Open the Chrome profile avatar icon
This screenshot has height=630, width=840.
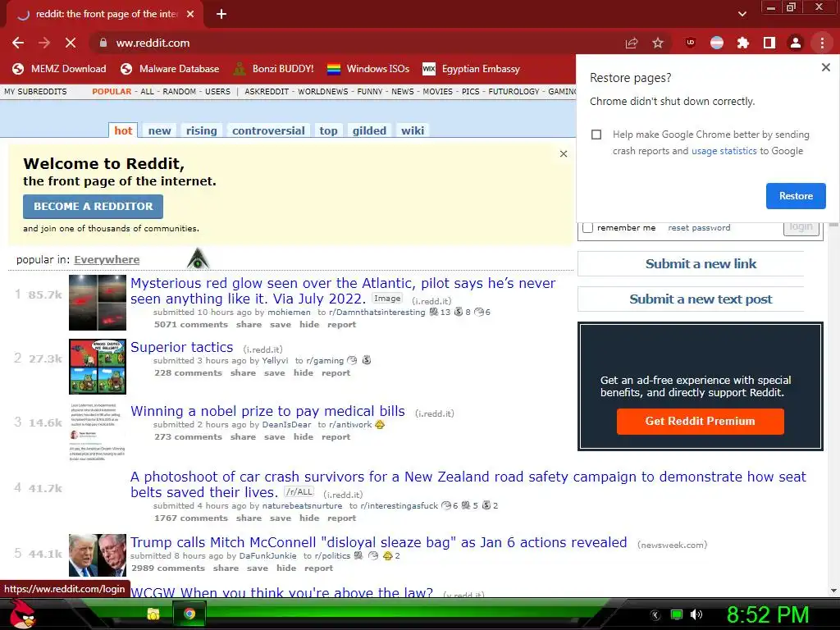click(796, 43)
